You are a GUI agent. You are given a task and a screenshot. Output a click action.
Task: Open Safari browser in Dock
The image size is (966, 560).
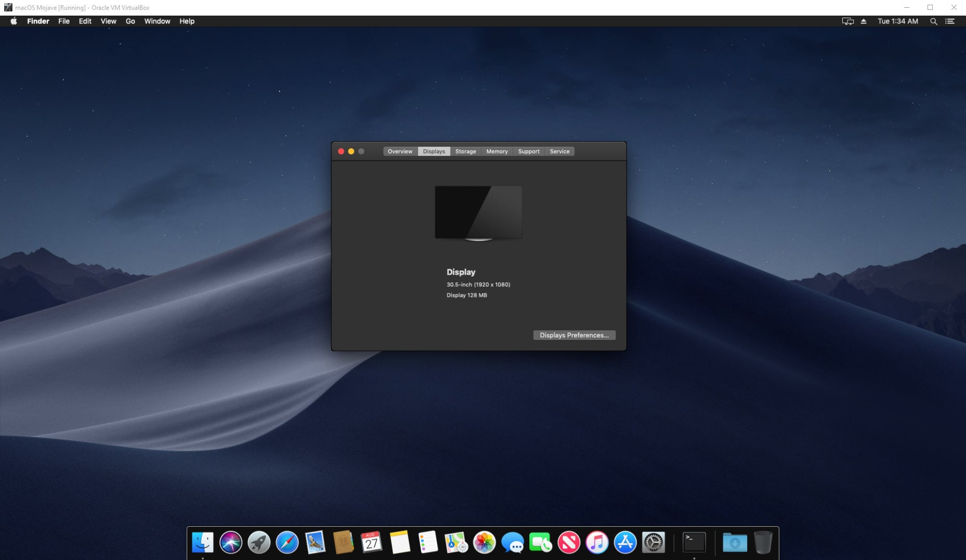click(x=287, y=543)
